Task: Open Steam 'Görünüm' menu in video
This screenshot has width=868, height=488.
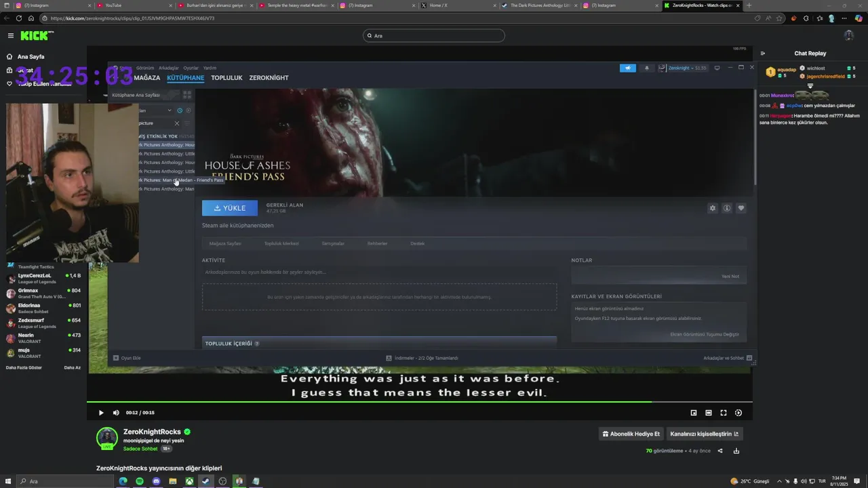Action: pos(145,68)
